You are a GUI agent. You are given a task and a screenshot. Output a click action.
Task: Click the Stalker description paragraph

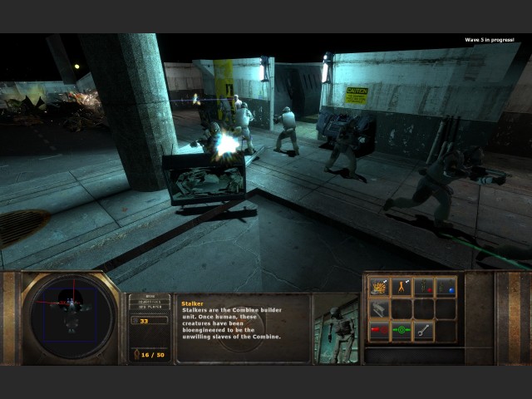coord(232,323)
